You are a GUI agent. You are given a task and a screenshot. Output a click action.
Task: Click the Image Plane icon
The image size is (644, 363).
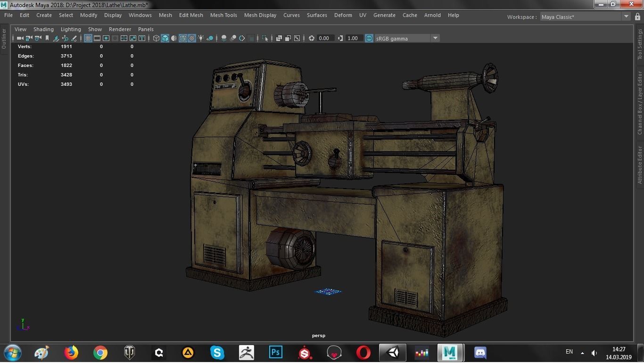56,38
